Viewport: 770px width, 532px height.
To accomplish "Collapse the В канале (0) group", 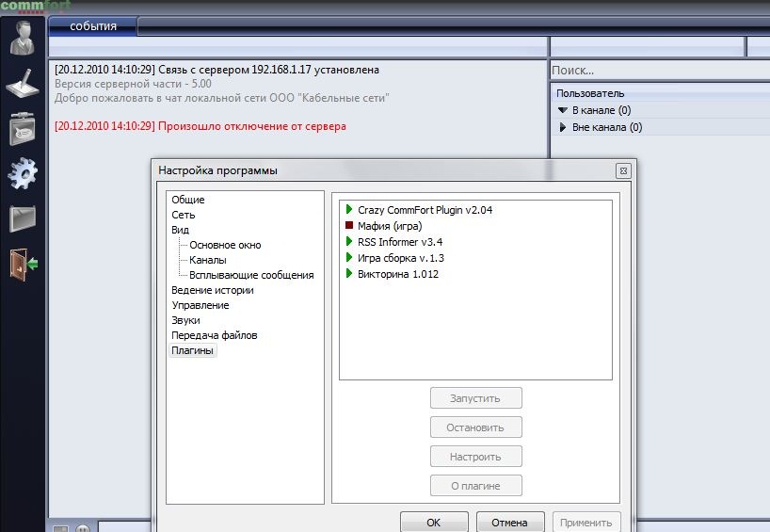I will [x=563, y=111].
